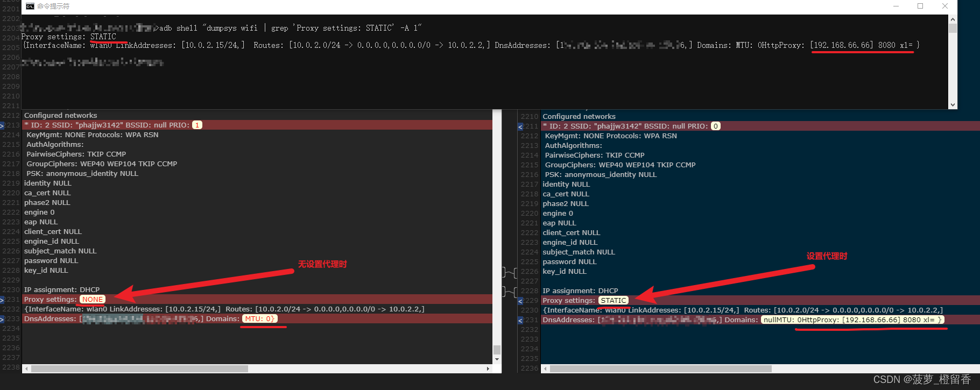Click 'Configured networks' on left line 2212
This screenshot has width=980, height=390.
[61, 116]
